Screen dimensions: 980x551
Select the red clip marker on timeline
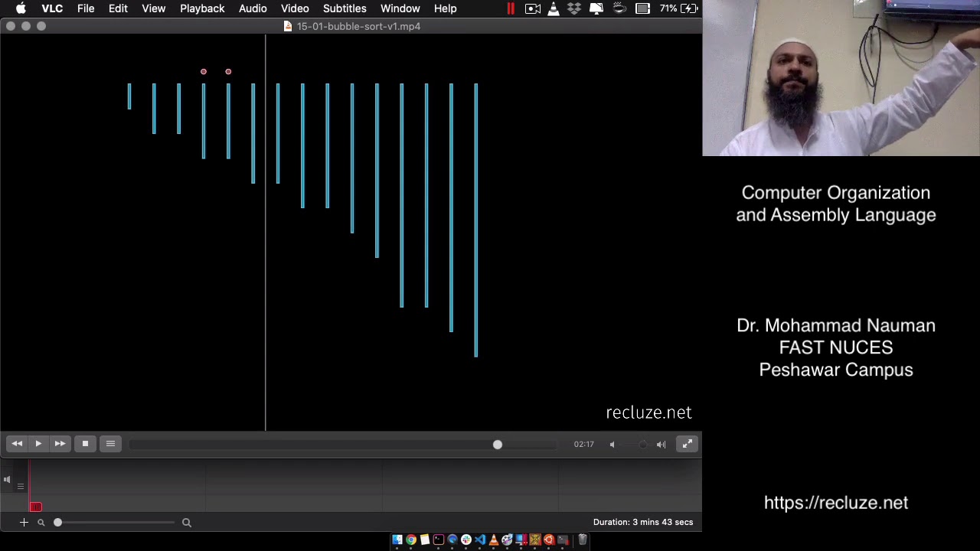(x=35, y=507)
